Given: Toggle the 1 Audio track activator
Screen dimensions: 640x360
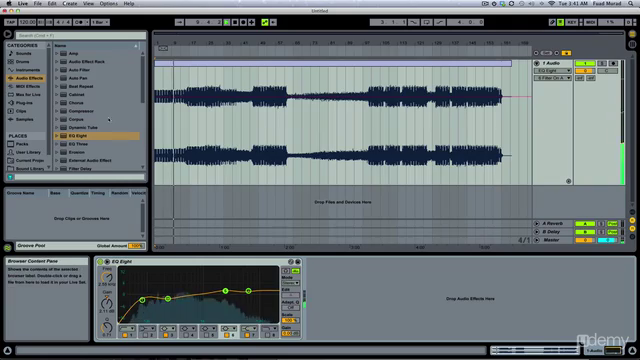Looking at the screenshot, I should [x=585, y=63].
